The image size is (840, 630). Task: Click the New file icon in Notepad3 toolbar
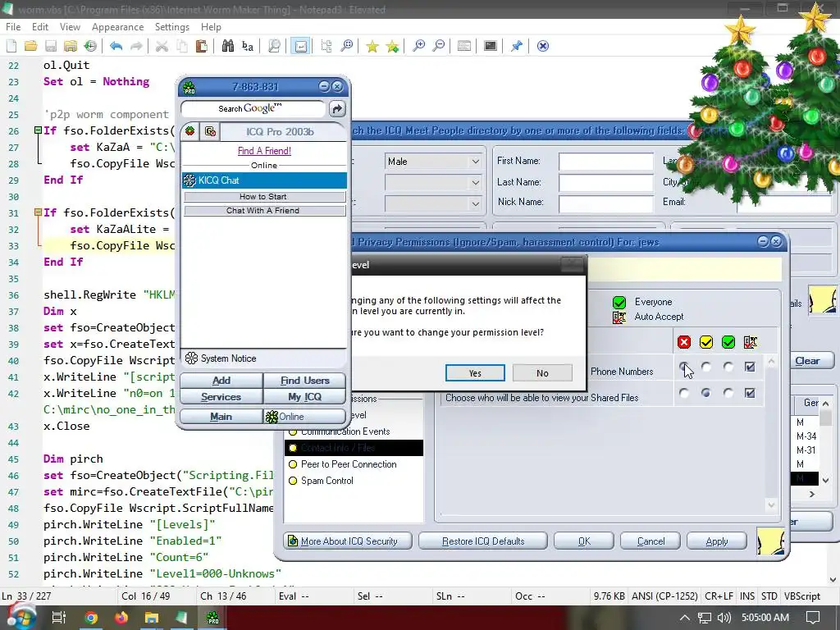(11, 46)
